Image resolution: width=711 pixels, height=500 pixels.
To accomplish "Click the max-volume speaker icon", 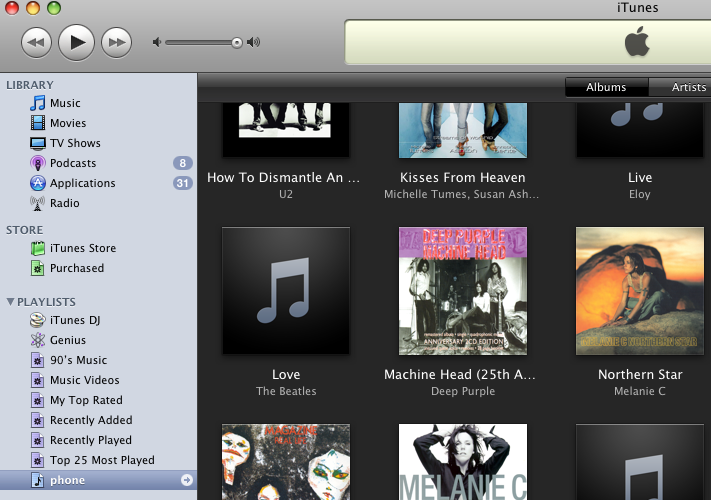I will (253, 42).
